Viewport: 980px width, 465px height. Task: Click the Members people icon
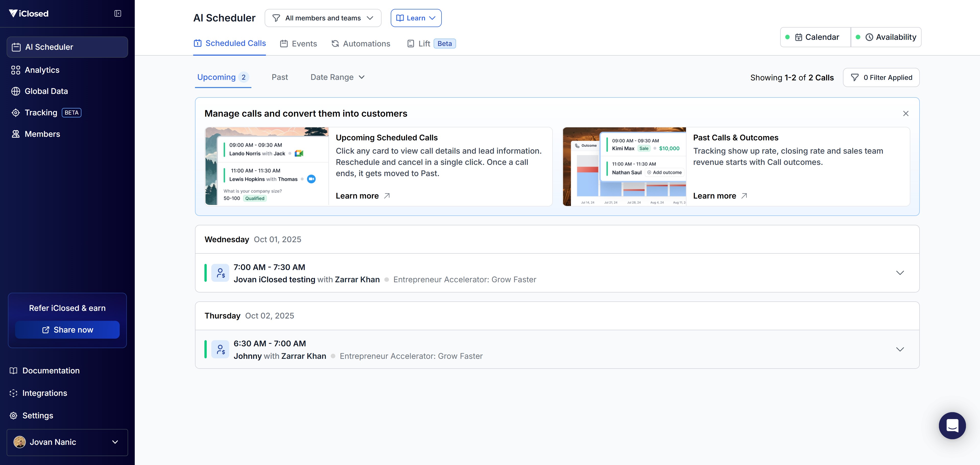(x=16, y=134)
